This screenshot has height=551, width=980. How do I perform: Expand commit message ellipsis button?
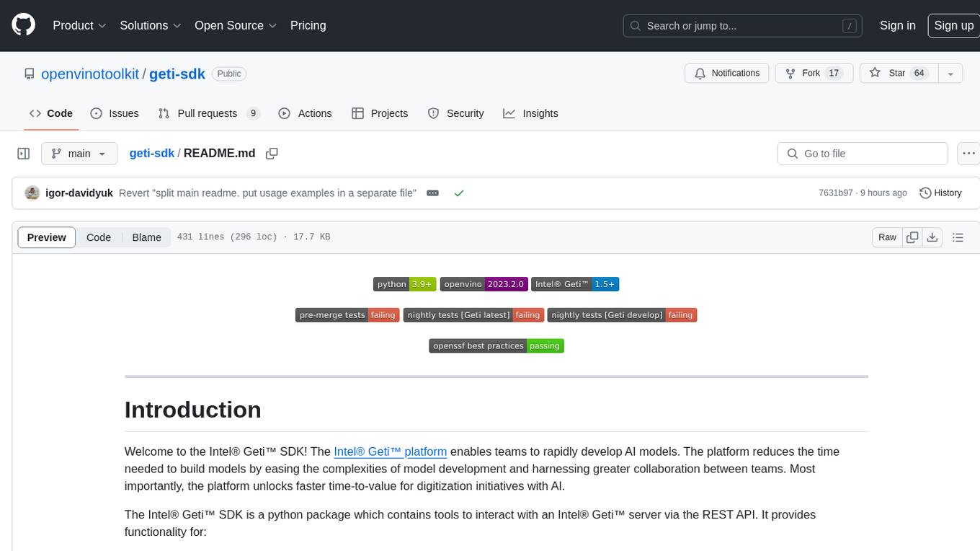432,193
